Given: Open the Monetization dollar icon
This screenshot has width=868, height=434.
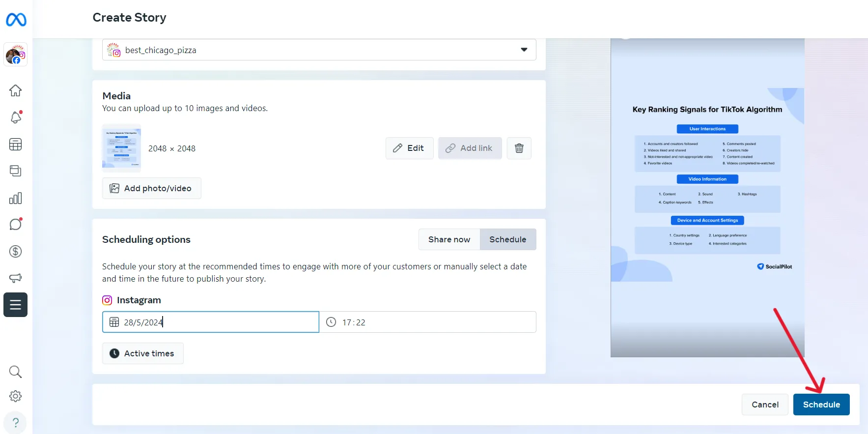Looking at the screenshot, I should (x=16, y=251).
